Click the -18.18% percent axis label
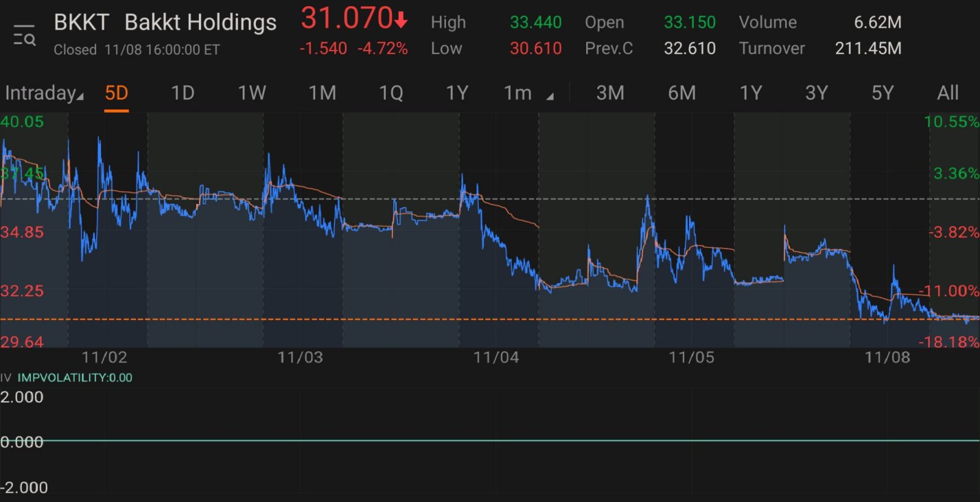Viewport: 980px width, 502px height. pyautogui.click(x=949, y=342)
